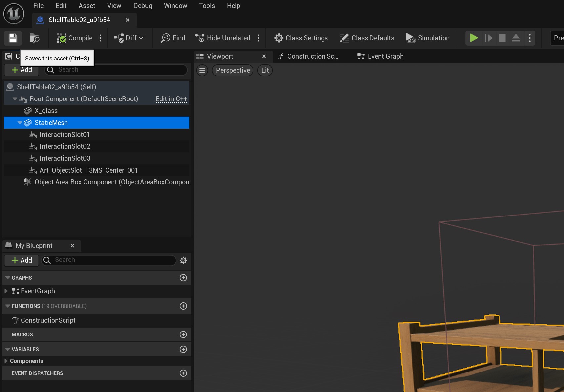Open Class Settings
Image resolution: width=564 pixels, height=392 pixels.
pyautogui.click(x=301, y=38)
